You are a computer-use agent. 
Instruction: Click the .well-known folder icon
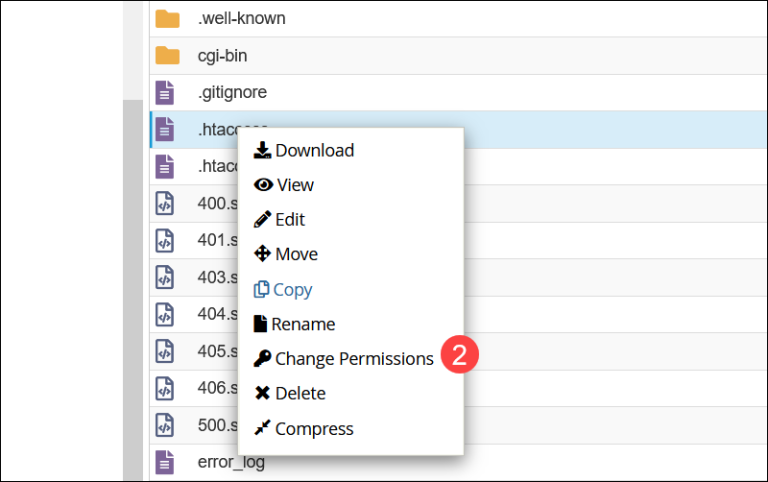(x=166, y=18)
